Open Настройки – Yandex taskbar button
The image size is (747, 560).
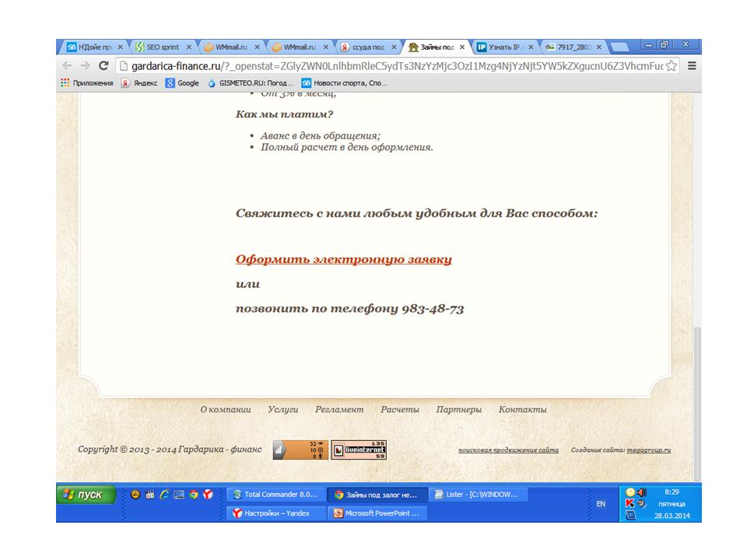pyautogui.click(x=276, y=513)
